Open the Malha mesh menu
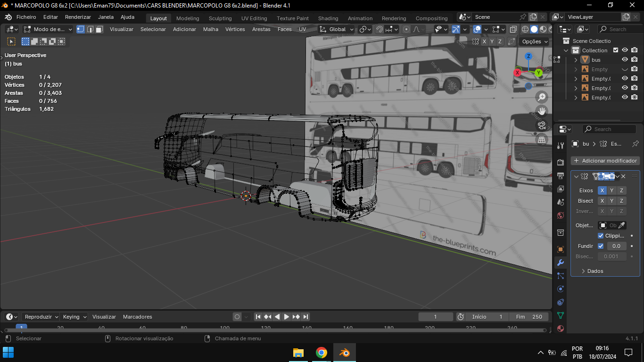The width and height of the screenshot is (644, 362). (x=211, y=29)
